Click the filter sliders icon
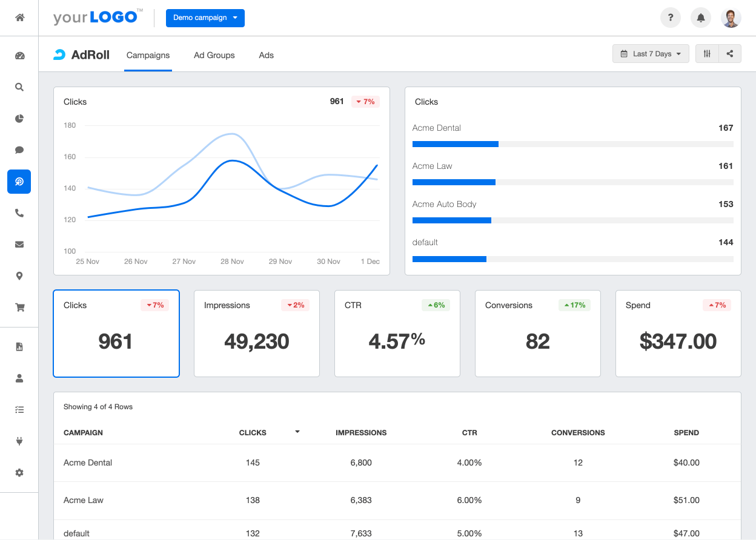 (x=706, y=53)
